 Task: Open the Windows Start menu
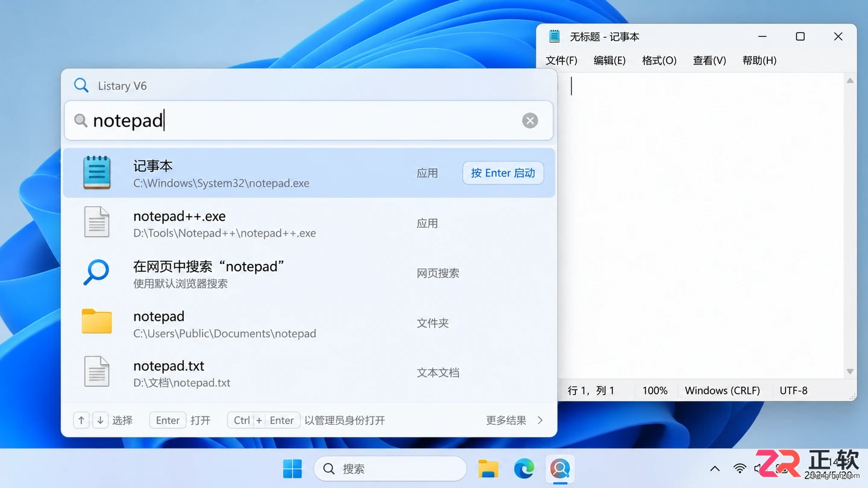292,469
